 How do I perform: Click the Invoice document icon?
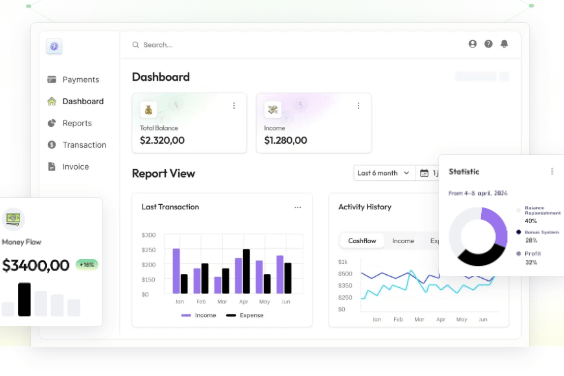coord(52,167)
